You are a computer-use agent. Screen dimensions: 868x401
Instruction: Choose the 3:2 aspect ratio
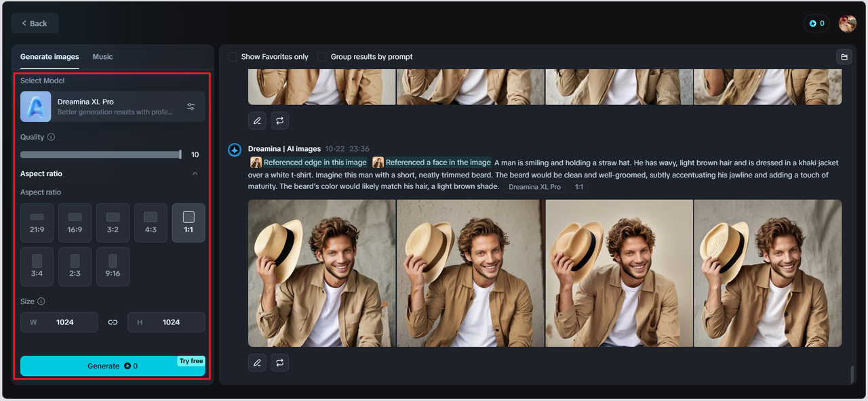tap(113, 223)
